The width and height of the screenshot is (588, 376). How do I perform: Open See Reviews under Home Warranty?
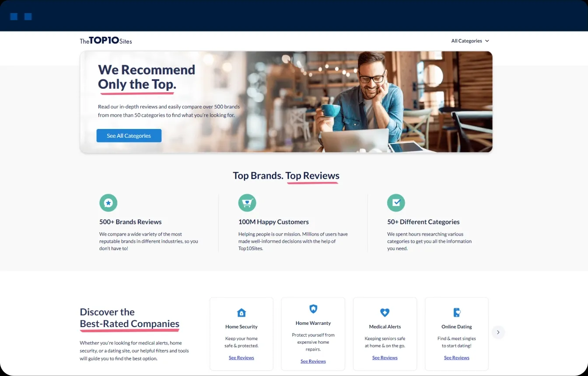click(x=313, y=361)
